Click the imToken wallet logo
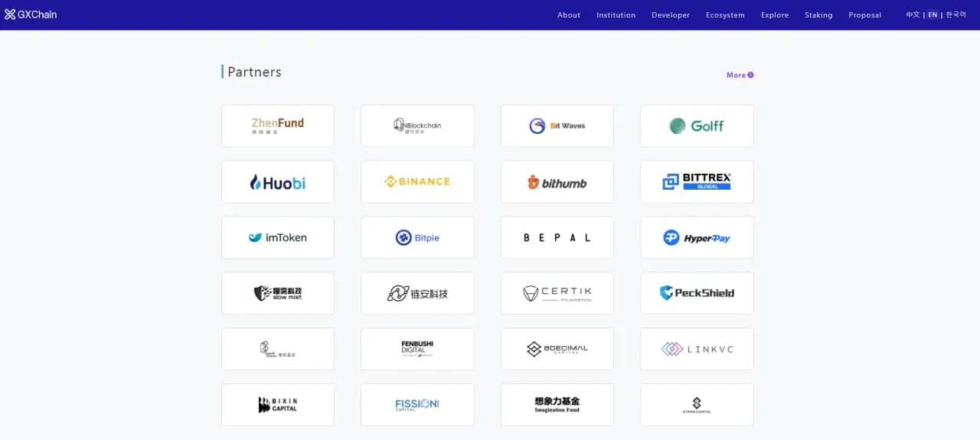Viewport: 980px width, 440px height. point(278,238)
